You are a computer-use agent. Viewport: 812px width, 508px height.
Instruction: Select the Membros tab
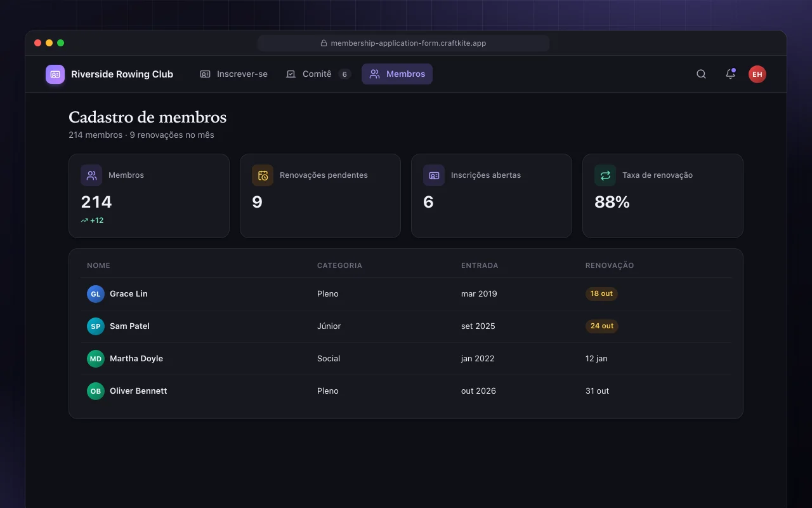(397, 74)
